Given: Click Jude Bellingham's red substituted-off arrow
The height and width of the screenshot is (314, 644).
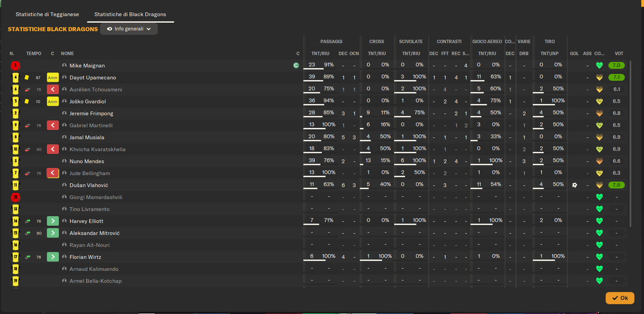Looking at the screenshot, I should 53,173.
